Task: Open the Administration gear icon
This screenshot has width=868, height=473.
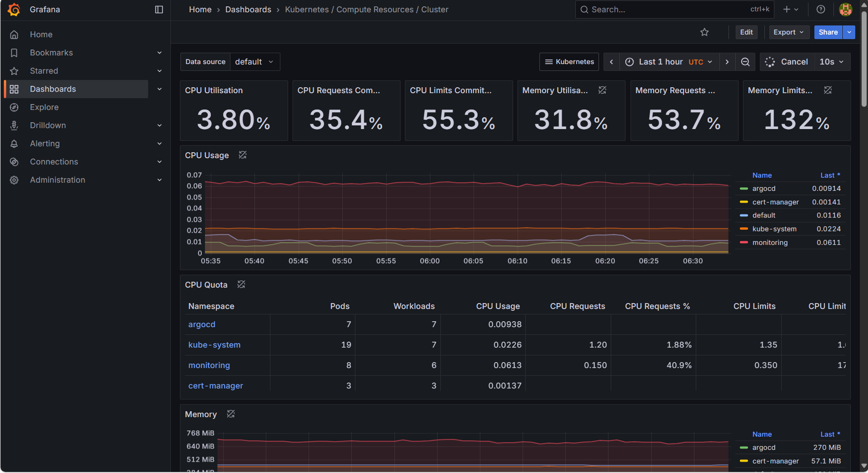Action: point(14,180)
